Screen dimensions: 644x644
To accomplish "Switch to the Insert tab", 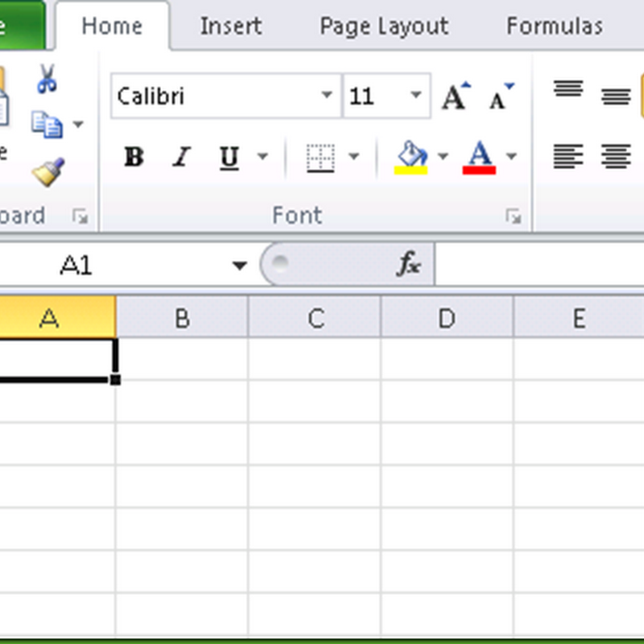I will point(231,26).
